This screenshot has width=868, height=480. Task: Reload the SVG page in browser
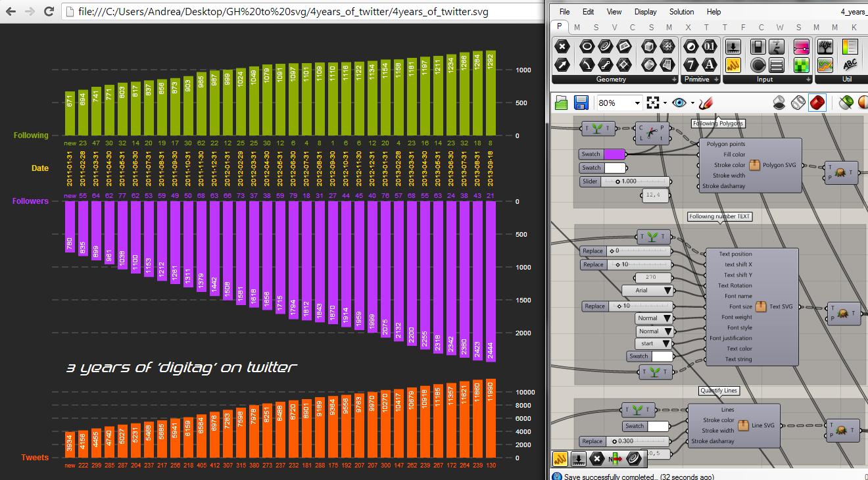click(x=49, y=12)
